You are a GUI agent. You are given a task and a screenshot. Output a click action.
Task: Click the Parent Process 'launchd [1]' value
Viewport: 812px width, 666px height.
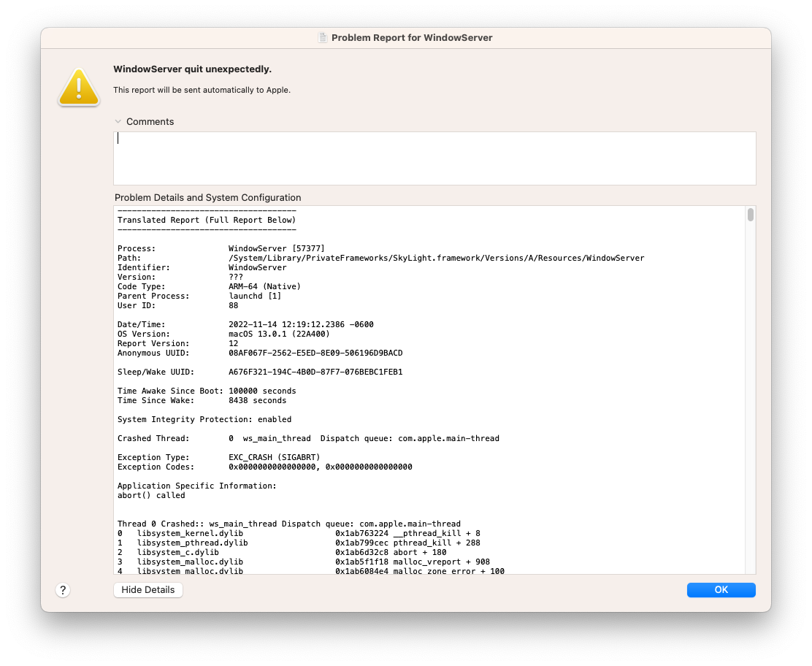point(255,296)
